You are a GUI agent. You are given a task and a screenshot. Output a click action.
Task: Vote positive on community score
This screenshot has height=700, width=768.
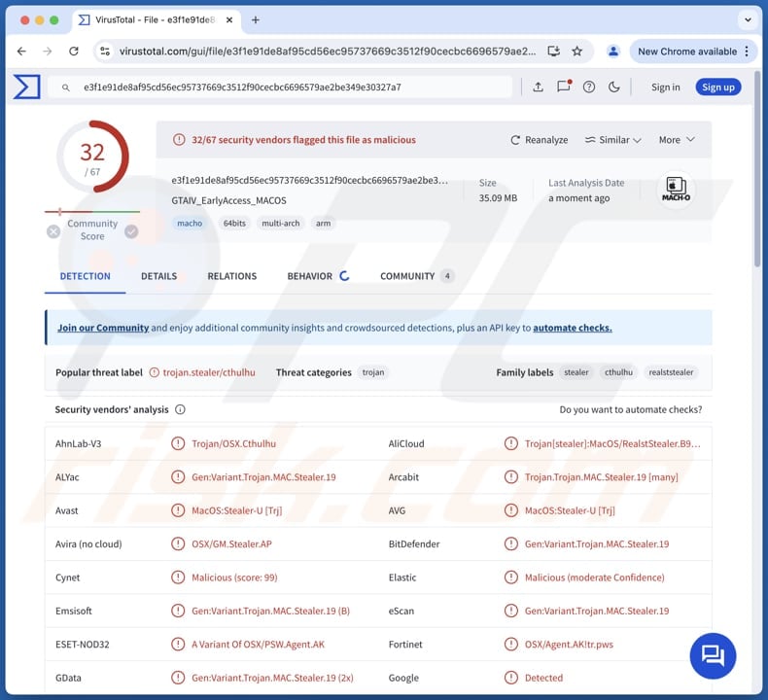pos(131,231)
